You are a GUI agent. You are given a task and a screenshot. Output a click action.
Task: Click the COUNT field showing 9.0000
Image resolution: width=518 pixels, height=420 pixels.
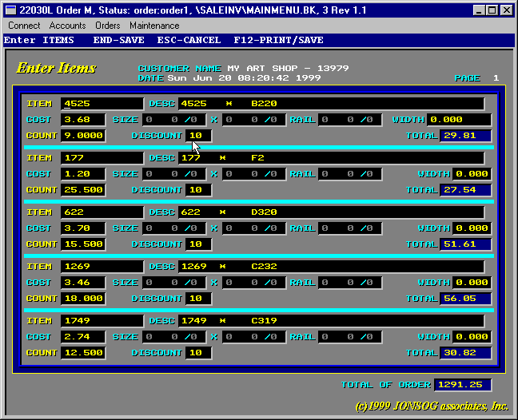[x=83, y=136]
